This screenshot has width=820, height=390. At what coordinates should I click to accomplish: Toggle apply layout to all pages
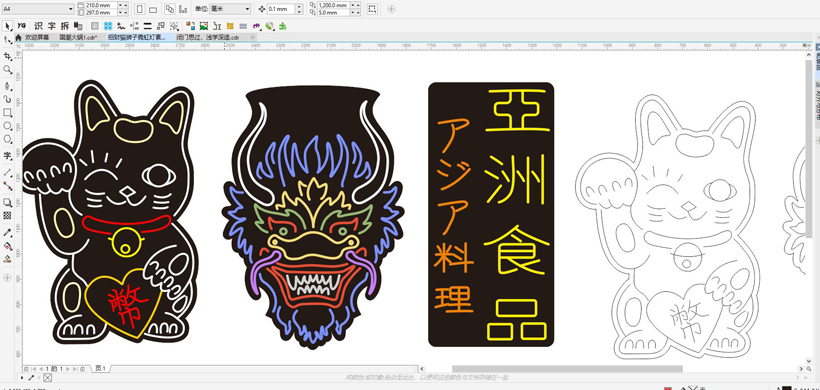[170, 9]
